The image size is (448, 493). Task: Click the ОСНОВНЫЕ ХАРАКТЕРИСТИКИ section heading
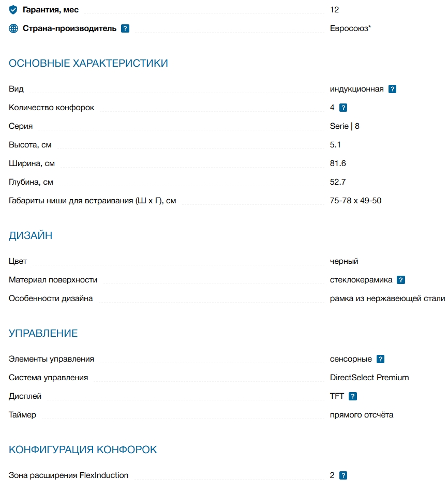(88, 64)
